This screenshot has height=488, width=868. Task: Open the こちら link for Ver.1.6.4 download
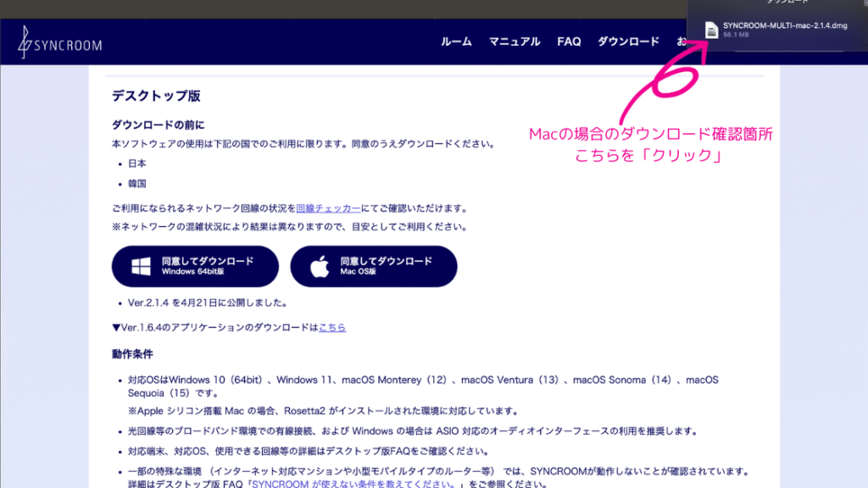coord(332,328)
